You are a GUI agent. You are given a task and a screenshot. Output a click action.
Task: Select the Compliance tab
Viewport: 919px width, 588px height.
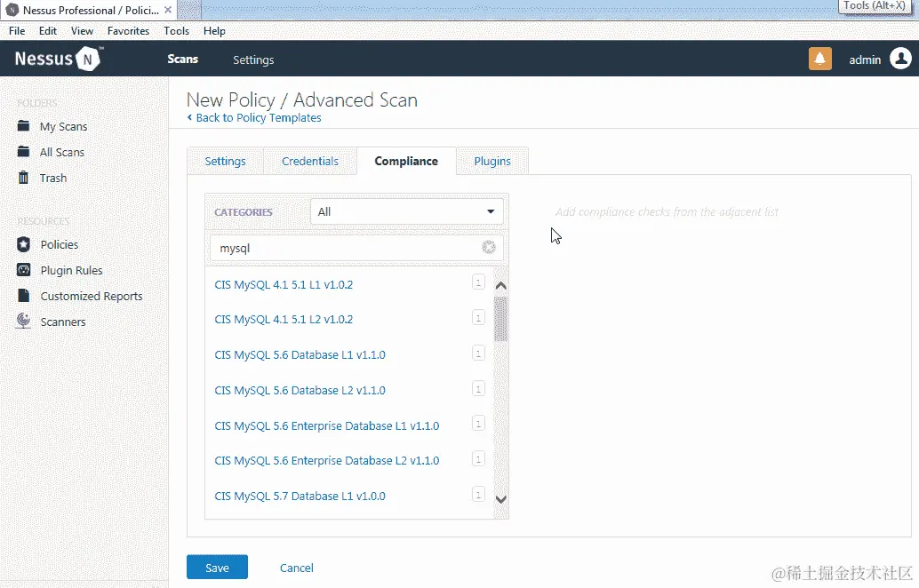point(406,161)
